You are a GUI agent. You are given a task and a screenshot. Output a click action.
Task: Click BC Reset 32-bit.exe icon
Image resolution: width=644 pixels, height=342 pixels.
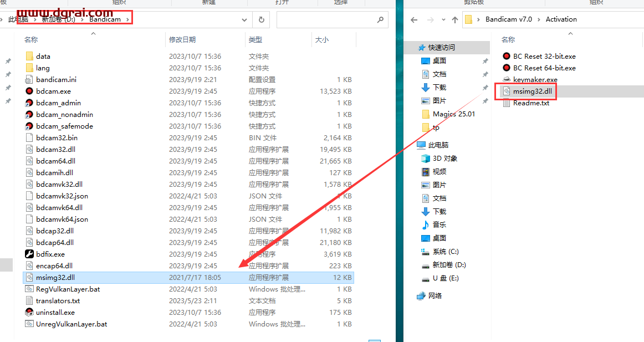507,56
